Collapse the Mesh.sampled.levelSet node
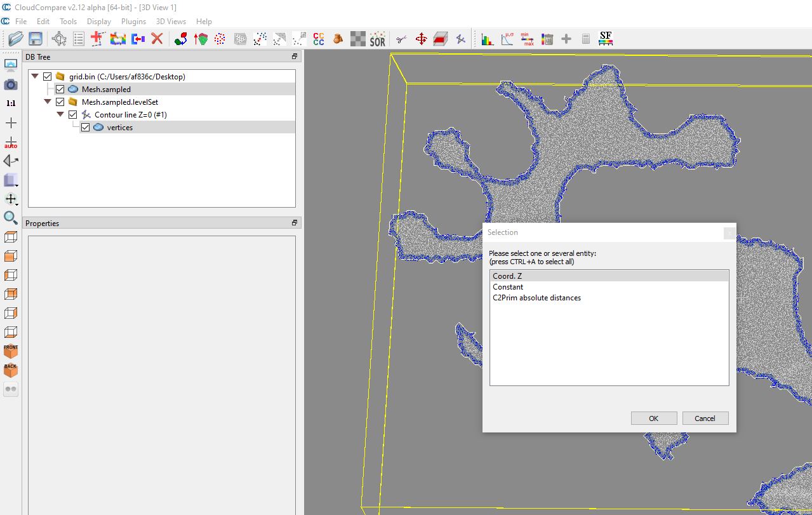Image resolution: width=812 pixels, height=515 pixels. tap(48, 102)
